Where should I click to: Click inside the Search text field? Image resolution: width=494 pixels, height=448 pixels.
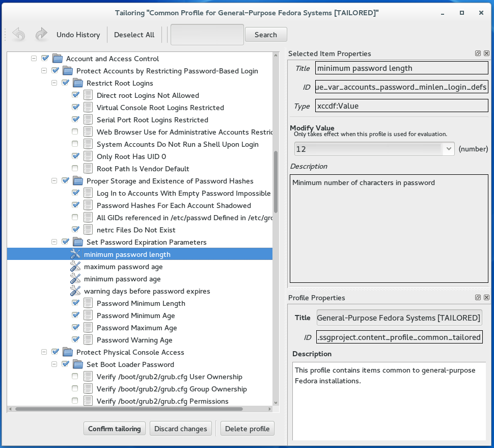pos(207,34)
